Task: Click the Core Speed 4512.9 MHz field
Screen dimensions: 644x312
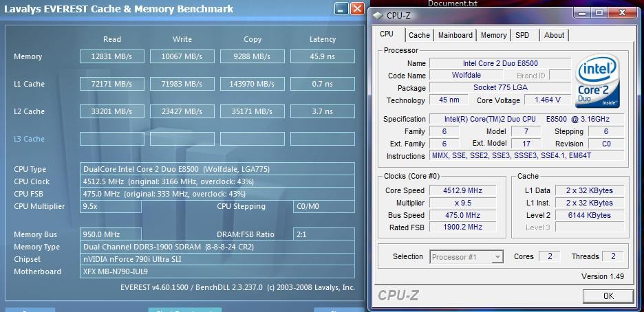Action: click(x=462, y=190)
